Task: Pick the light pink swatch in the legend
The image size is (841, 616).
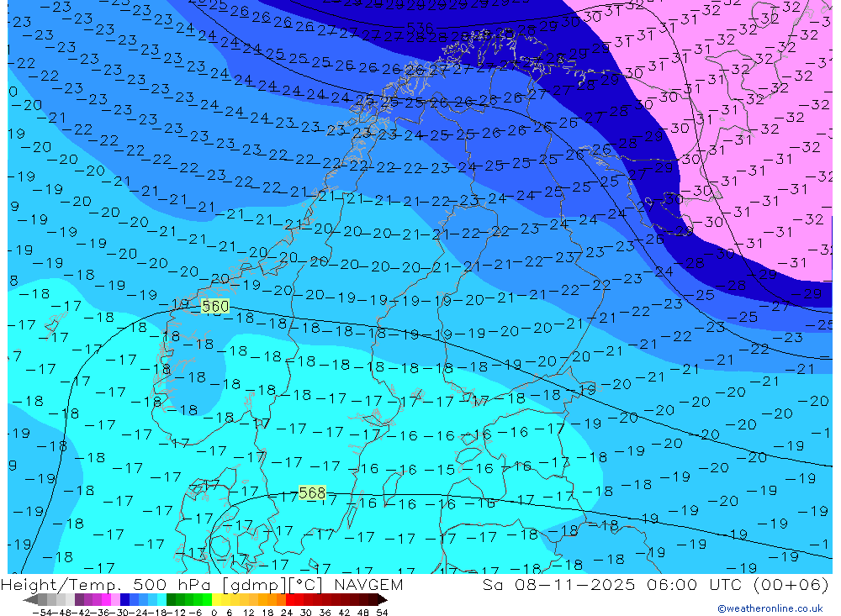Action: tap(115, 599)
